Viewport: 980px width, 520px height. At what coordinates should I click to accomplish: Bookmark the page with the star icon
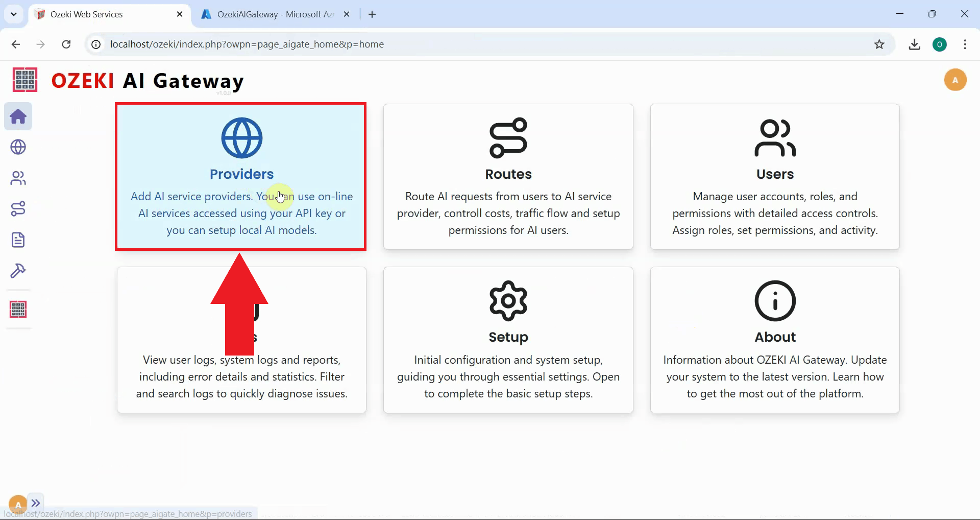879,44
